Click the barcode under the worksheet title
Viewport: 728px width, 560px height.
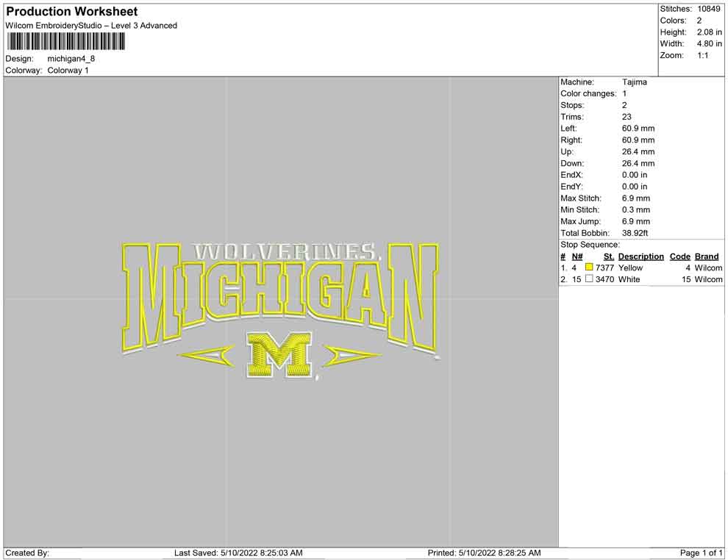pos(66,42)
